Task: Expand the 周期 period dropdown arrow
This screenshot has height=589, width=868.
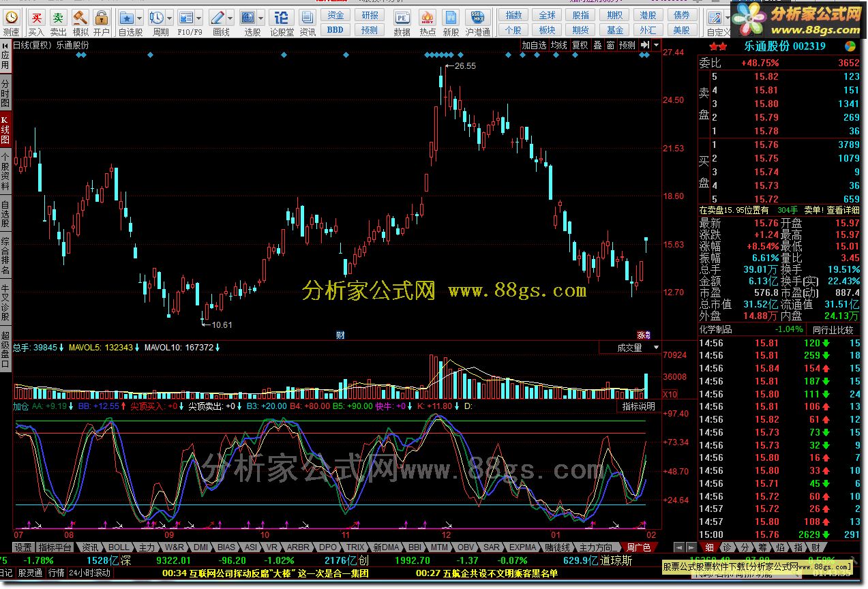Action: coord(168,18)
